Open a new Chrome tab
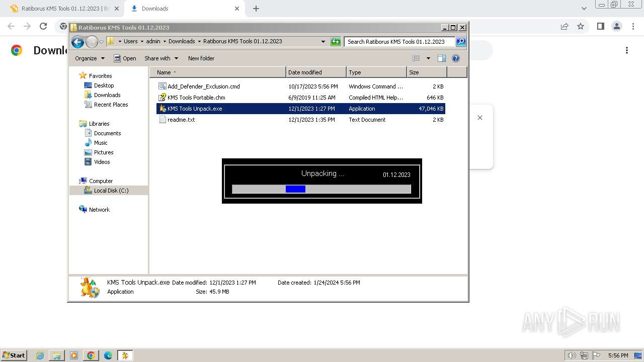The width and height of the screenshot is (644, 362). click(256, 9)
